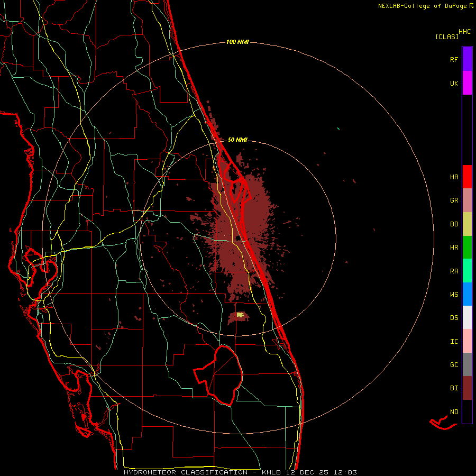
Task: Click the UK magenta legend swatch
Action: (467, 83)
